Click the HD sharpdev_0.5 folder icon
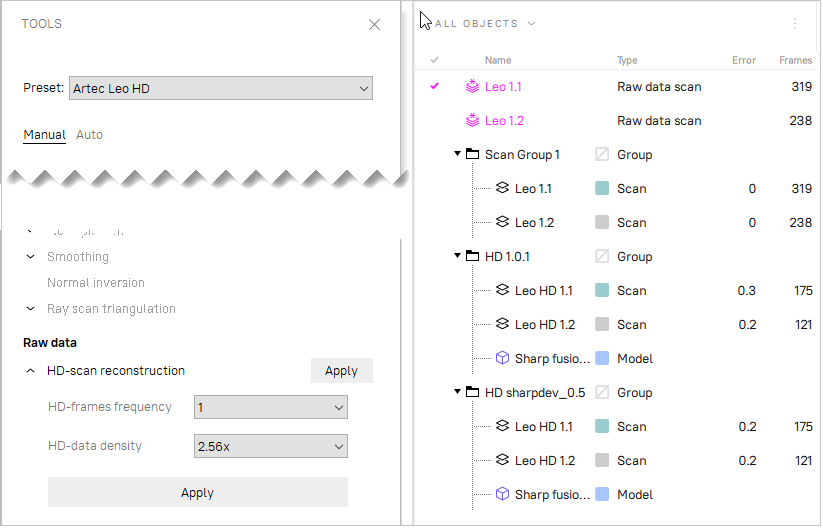The width and height of the screenshot is (823, 528). point(473,392)
